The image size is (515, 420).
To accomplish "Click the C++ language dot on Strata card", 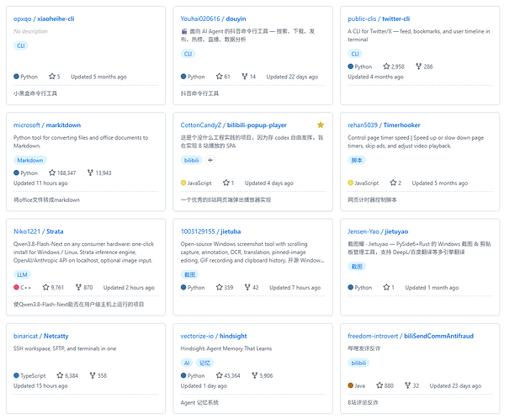I will point(16,287).
